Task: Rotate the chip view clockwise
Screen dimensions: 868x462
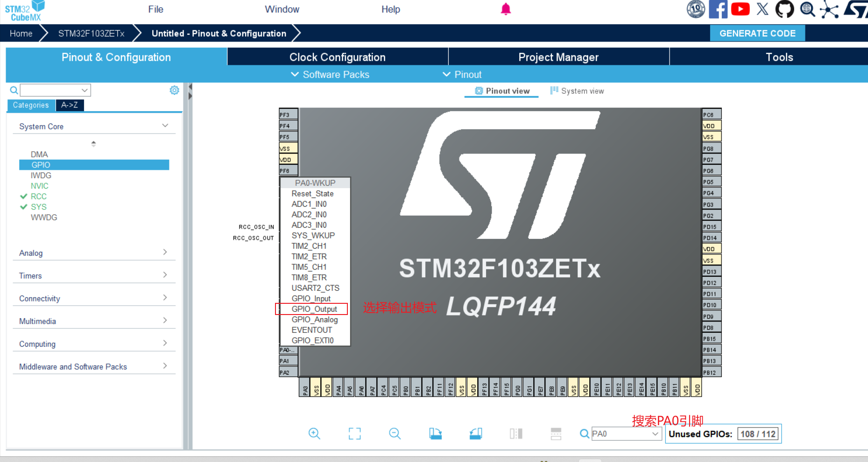Action: [x=435, y=434]
